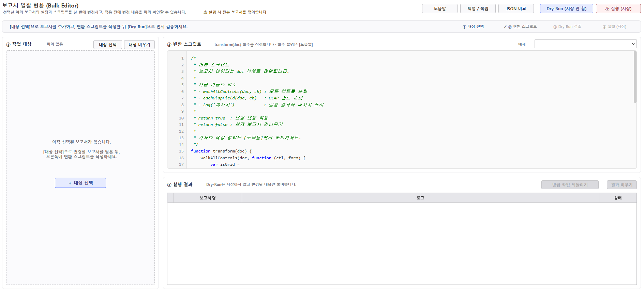Open the 도움말 help button

(x=439, y=9)
